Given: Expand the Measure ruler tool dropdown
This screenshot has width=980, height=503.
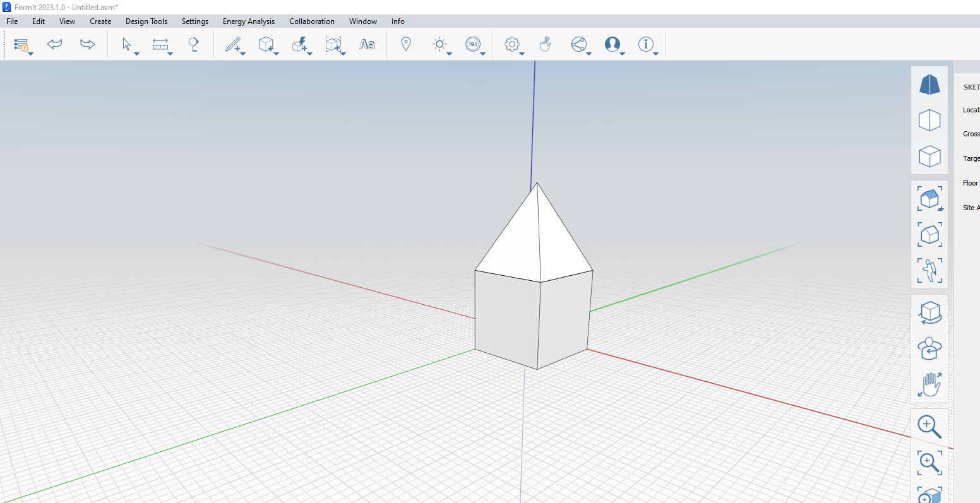Looking at the screenshot, I should (x=170, y=54).
